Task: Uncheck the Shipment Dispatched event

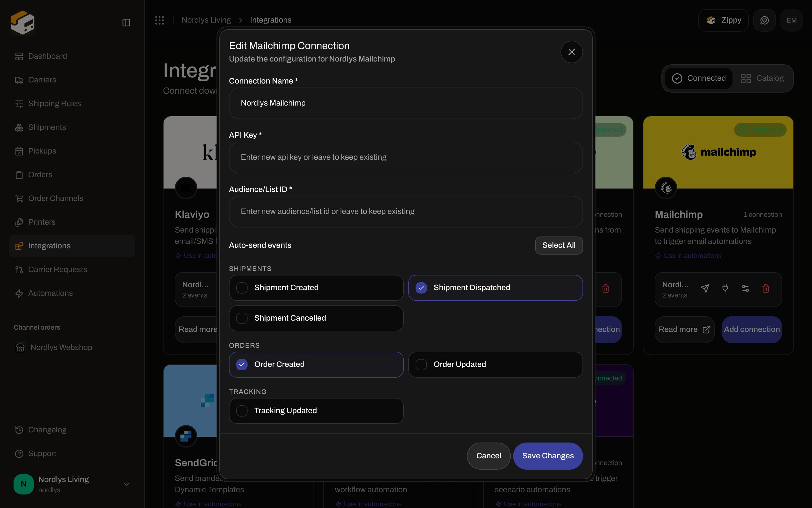Action: pyautogui.click(x=421, y=288)
